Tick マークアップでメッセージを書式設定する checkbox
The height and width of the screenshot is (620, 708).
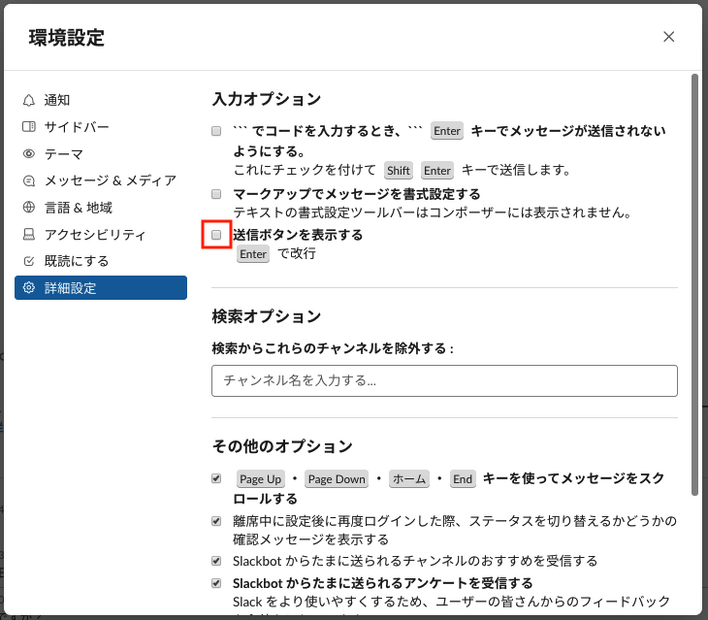pos(216,194)
